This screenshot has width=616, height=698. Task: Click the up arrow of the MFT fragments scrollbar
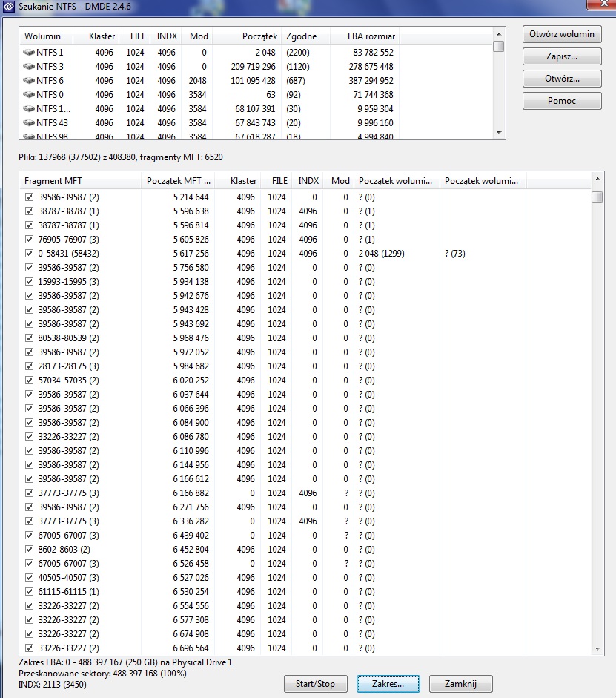click(597, 179)
